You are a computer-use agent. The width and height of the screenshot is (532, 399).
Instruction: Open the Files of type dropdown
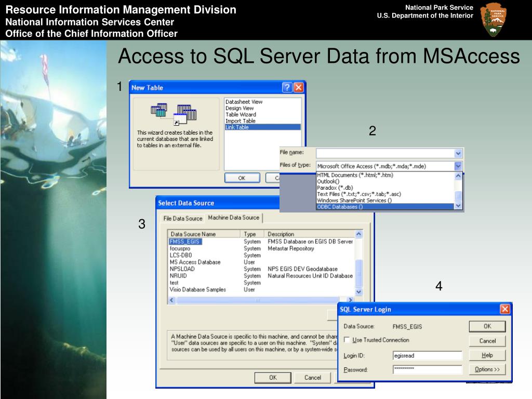458,166
